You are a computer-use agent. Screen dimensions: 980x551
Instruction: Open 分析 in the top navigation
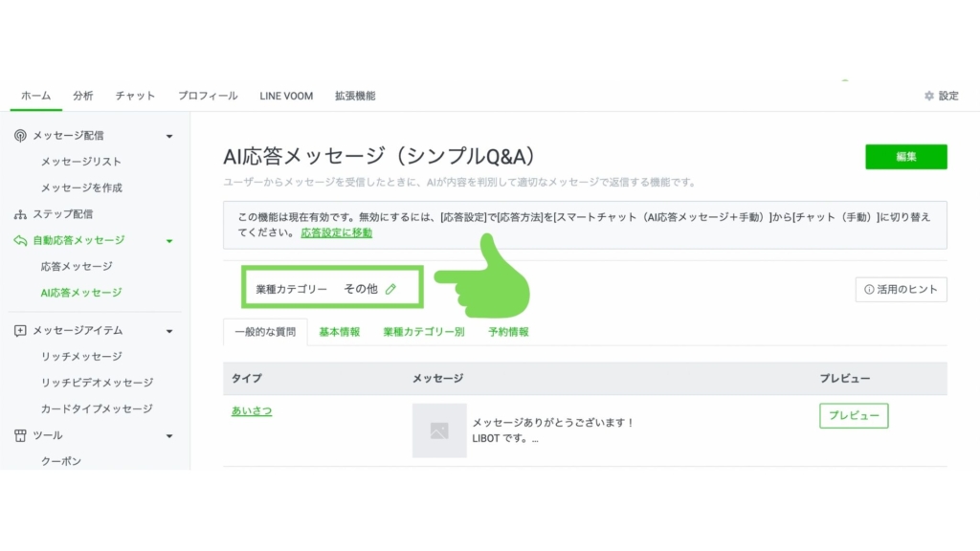[83, 96]
